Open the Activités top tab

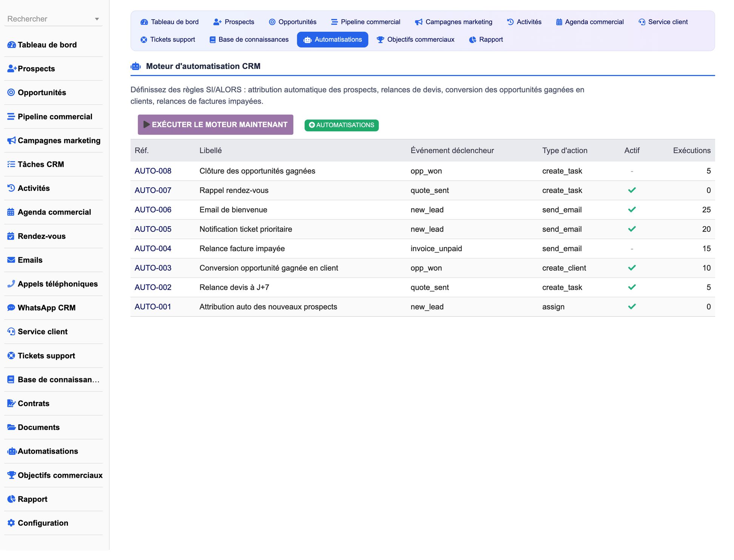pyautogui.click(x=524, y=22)
